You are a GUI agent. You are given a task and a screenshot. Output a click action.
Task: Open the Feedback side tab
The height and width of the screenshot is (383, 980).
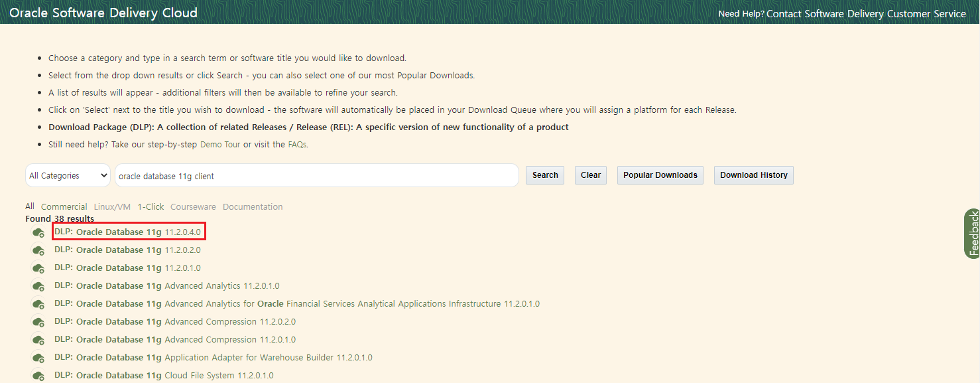pos(973,233)
